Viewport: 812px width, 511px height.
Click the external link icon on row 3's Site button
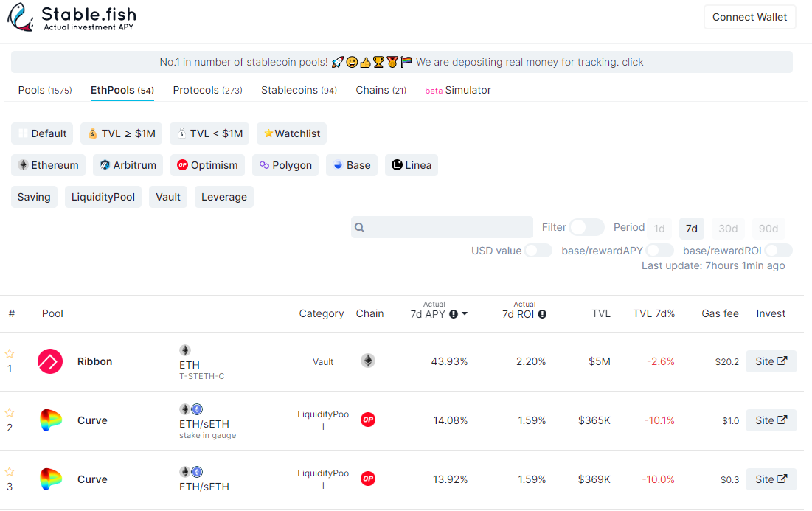click(780, 479)
